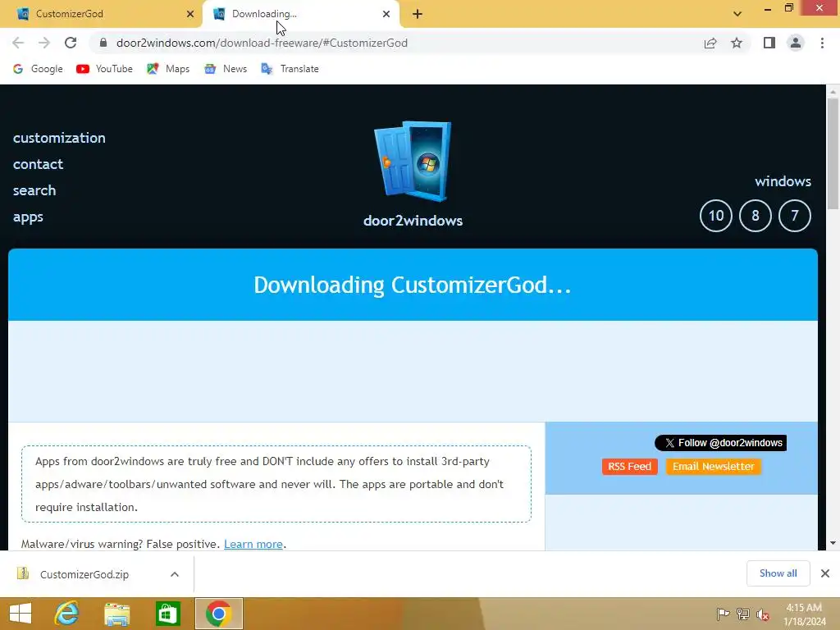Select the Windows 10 circle

pos(715,216)
